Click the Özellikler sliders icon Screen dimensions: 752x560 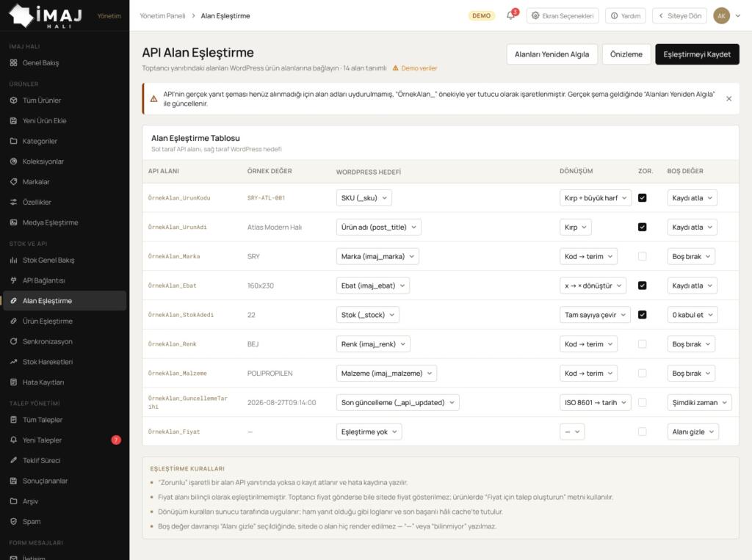click(x=13, y=203)
